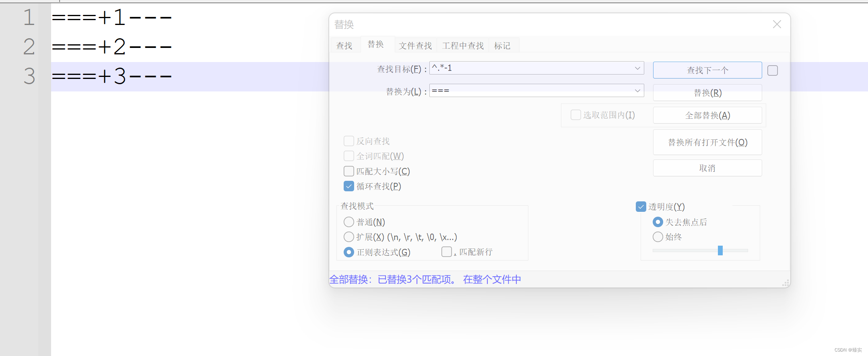Close the 替换 dialog
The width and height of the screenshot is (868, 356).
tap(777, 25)
